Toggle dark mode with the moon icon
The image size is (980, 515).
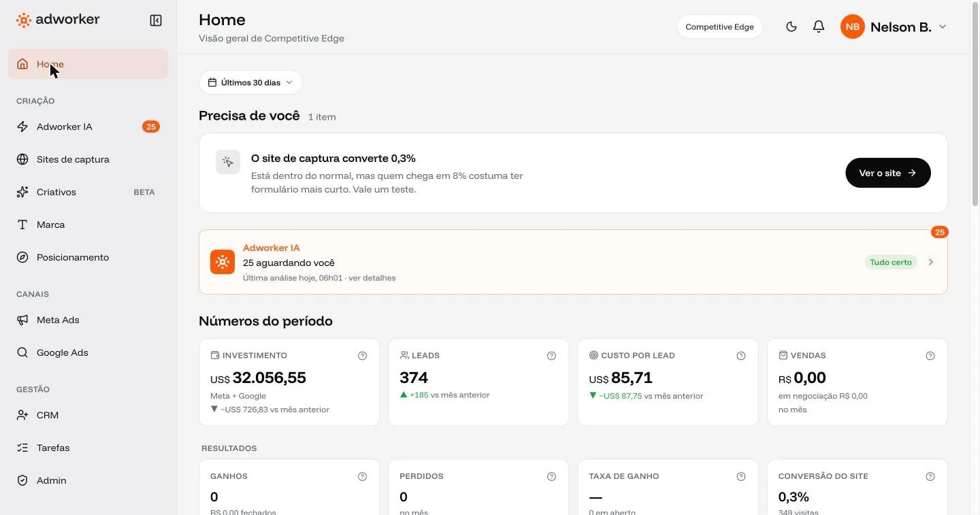tap(791, 27)
